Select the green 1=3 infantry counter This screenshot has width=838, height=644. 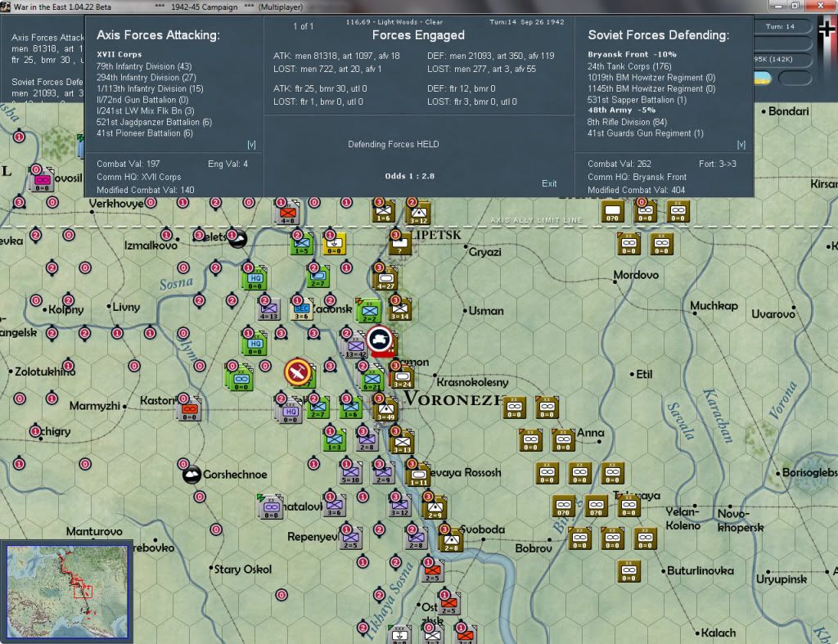coord(335,439)
